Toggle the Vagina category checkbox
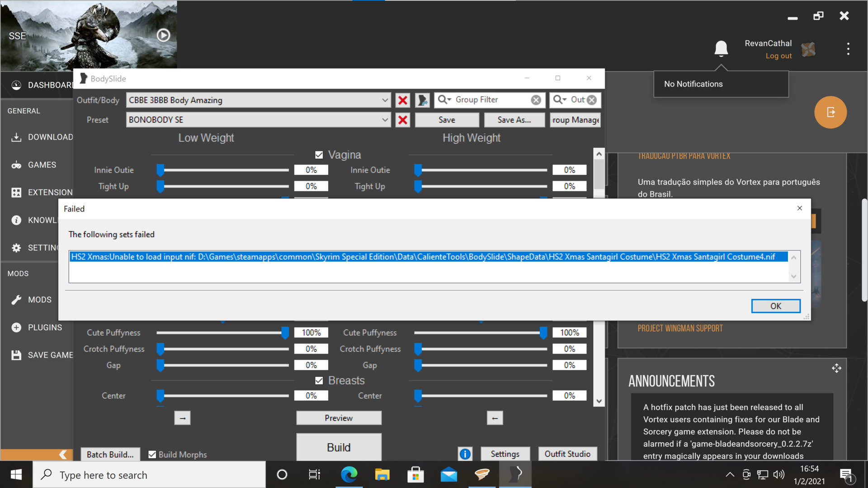This screenshot has height=488, width=868. click(x=319, y=155)
